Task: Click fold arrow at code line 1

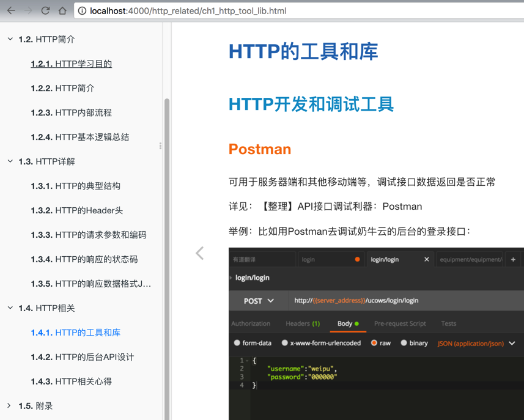Action: tap(247, 361)
